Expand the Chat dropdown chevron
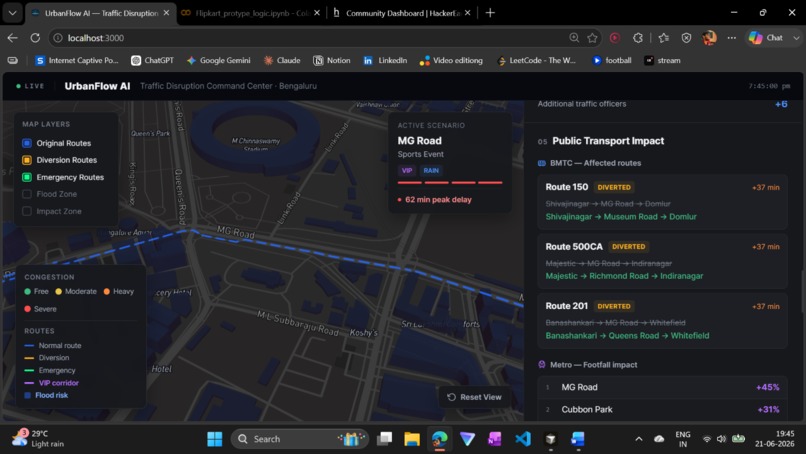This screenshot has width=806, height=454. pyautogui.click(x=796, y=38)
